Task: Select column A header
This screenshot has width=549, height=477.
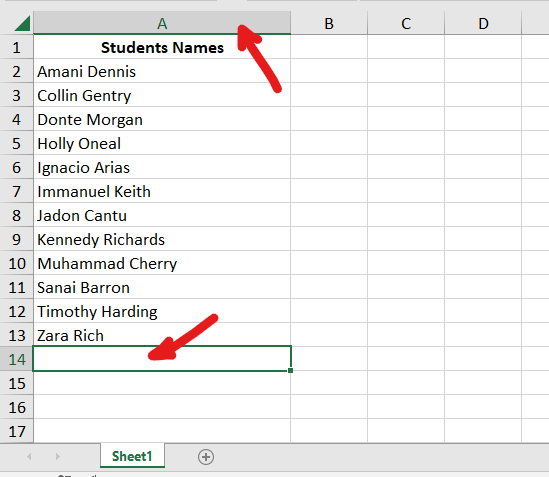Action: coord(162,23)
